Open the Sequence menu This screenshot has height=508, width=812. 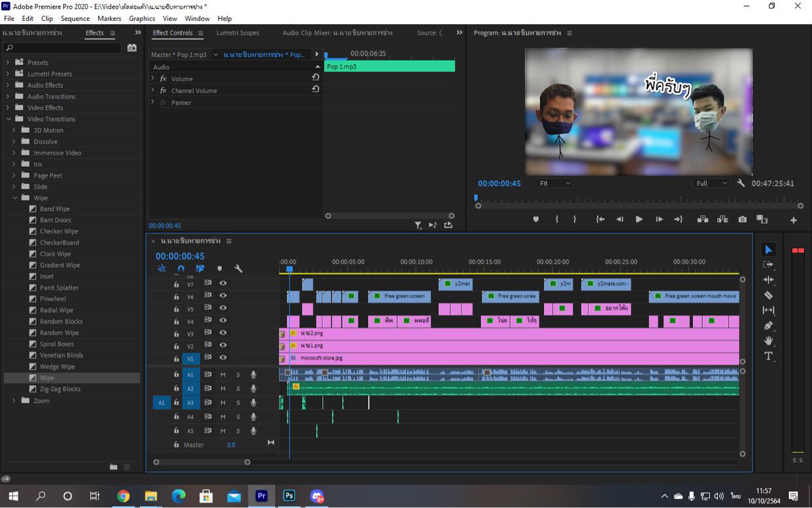(75, 18)
